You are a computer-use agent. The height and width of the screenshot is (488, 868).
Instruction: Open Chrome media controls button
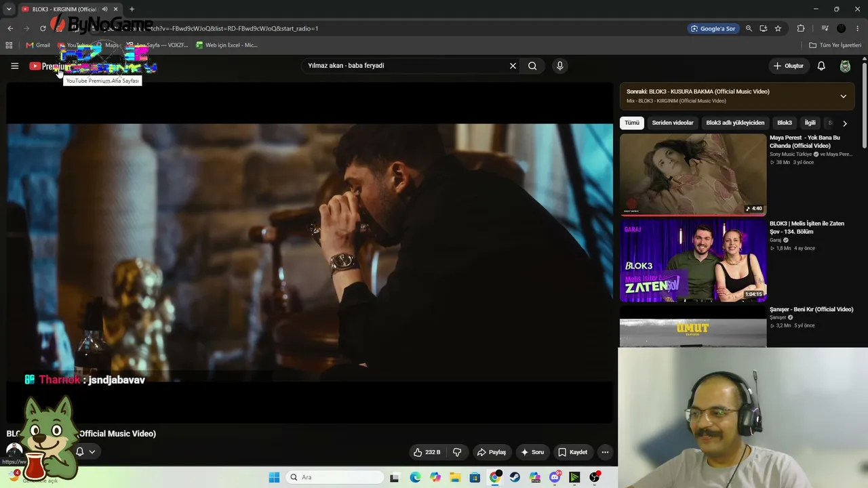pos(825,28)
